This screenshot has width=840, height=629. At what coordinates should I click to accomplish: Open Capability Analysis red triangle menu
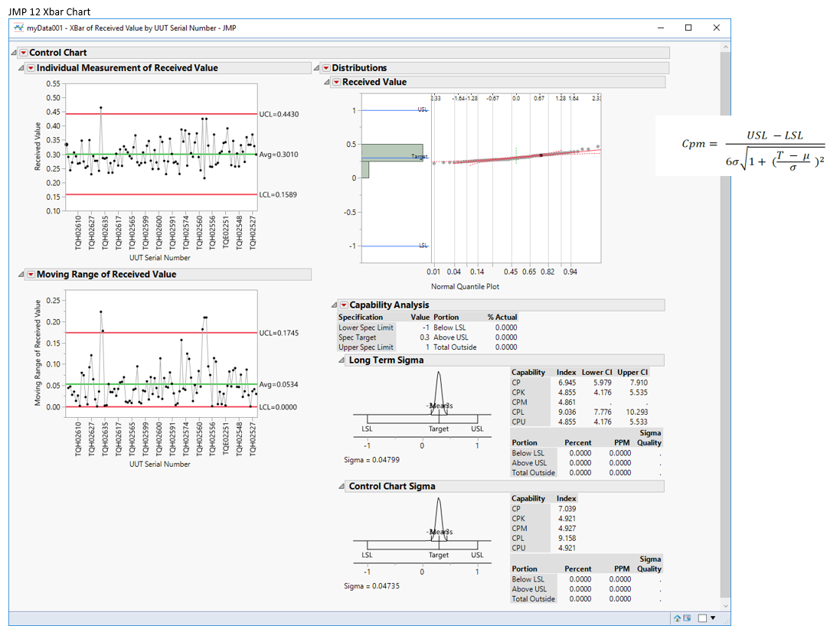pyautogui.click(x=344, y=305)
